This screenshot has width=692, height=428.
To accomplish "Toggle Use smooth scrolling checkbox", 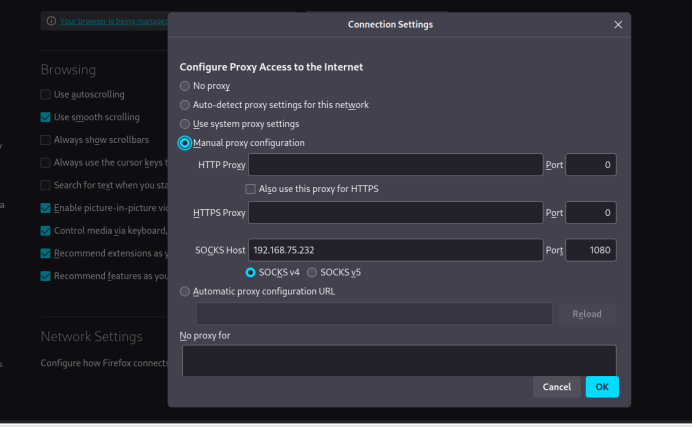I will (x=46, y=117).
